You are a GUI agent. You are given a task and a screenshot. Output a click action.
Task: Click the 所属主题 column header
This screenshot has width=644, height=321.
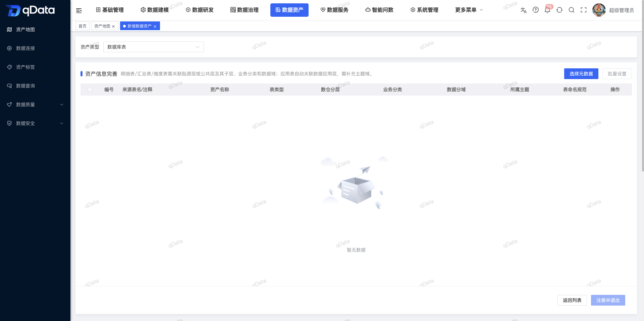520,89
